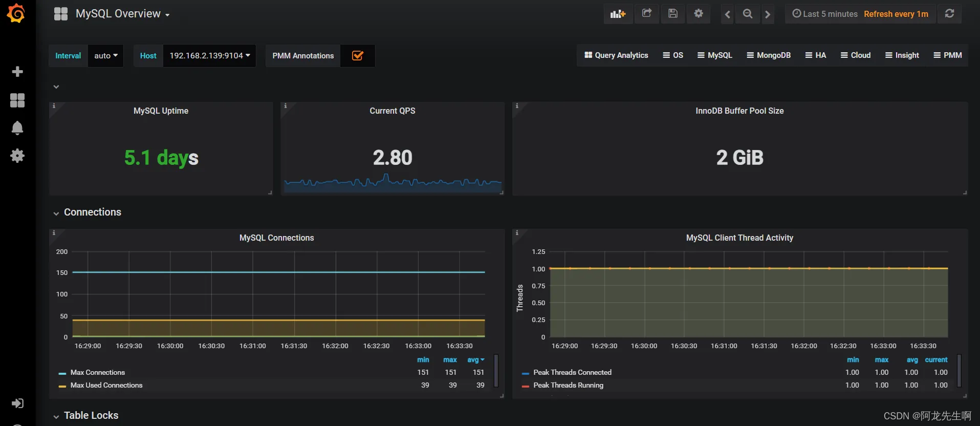Click Peak Threads Connected legend color swatch
The image size is (980, 426).
(525, 373)
